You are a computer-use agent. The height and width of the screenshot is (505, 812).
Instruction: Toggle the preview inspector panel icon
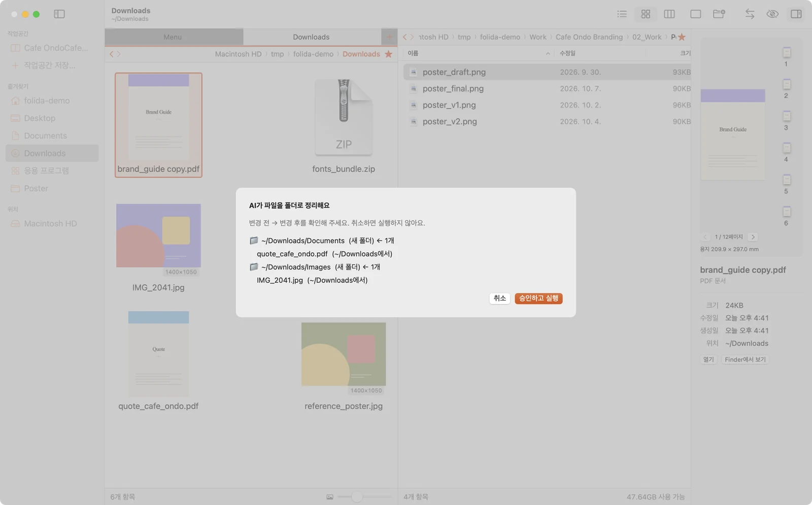796,14
